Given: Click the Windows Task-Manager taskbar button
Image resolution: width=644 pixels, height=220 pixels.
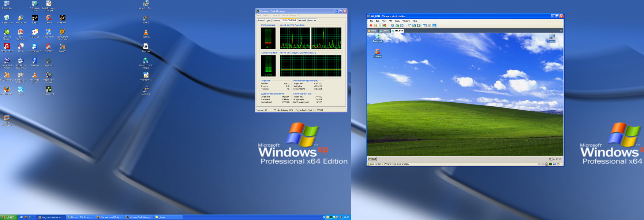Looking at the screenshot, I should (x=139, y=217).
